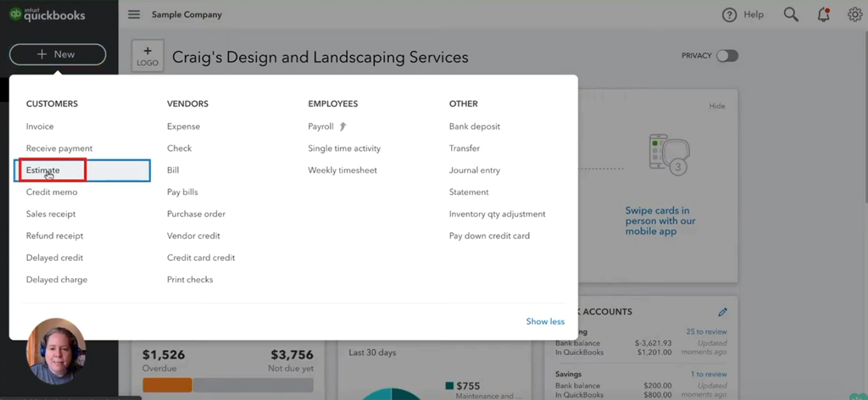868x400 pixels.
Task: Click the $3,756 Not due yet amount
Action: point(292,355)
